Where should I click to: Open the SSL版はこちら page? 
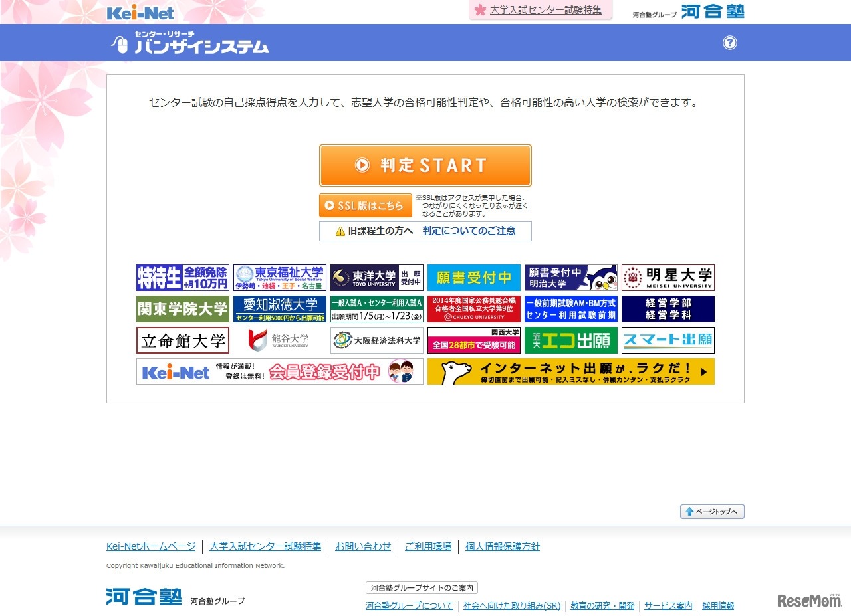tap(365, 205)
